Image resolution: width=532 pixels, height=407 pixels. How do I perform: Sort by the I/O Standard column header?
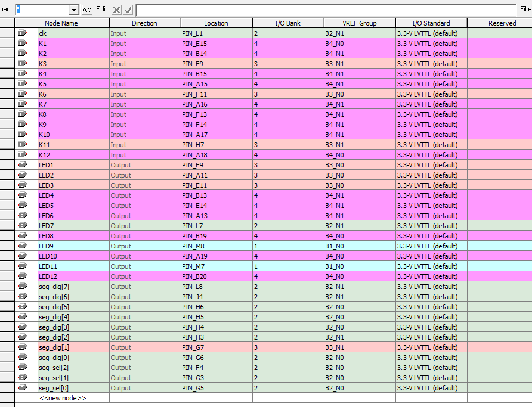pyautogui.click(x=431, y=23)
